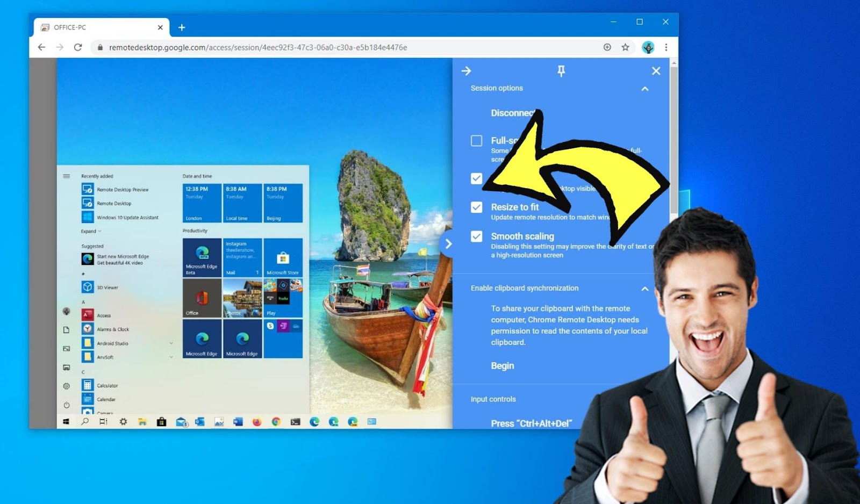
Task: Open Calculator from app list
Action: pyautogui.click(x=101, y=385)
